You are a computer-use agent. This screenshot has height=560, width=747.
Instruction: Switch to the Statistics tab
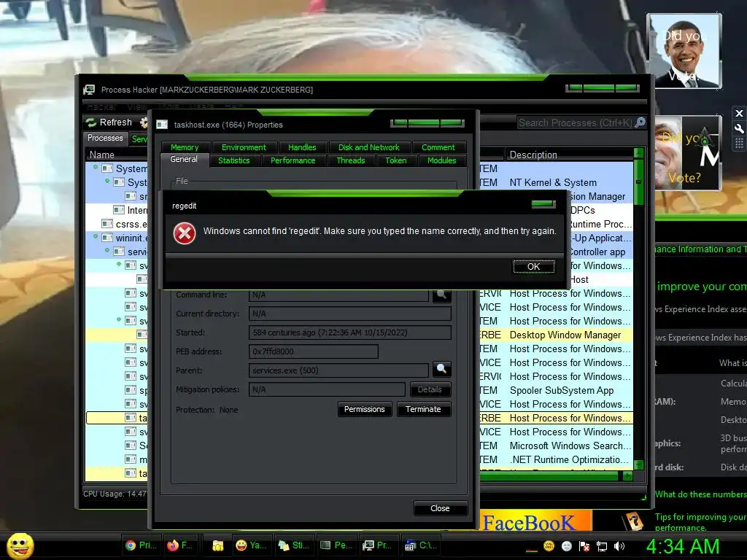234,160
